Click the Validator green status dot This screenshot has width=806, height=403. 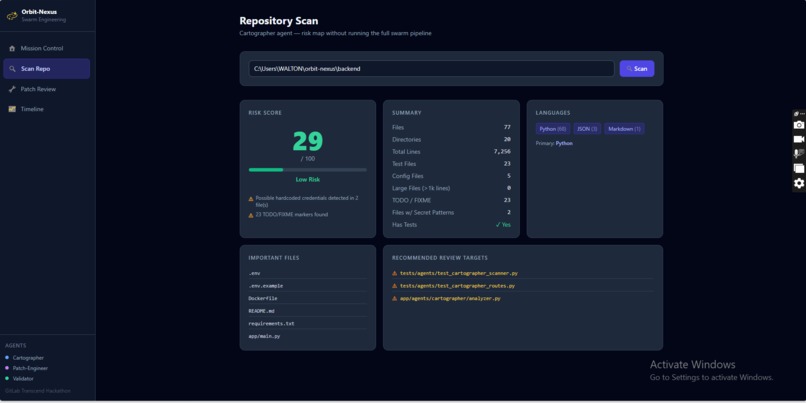click(7, 378)
